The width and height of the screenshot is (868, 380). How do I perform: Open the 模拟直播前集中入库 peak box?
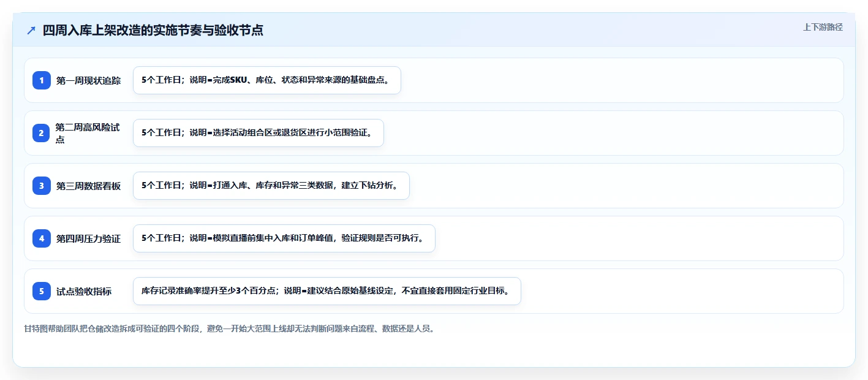pyautogui.click(x=284, y=238)
